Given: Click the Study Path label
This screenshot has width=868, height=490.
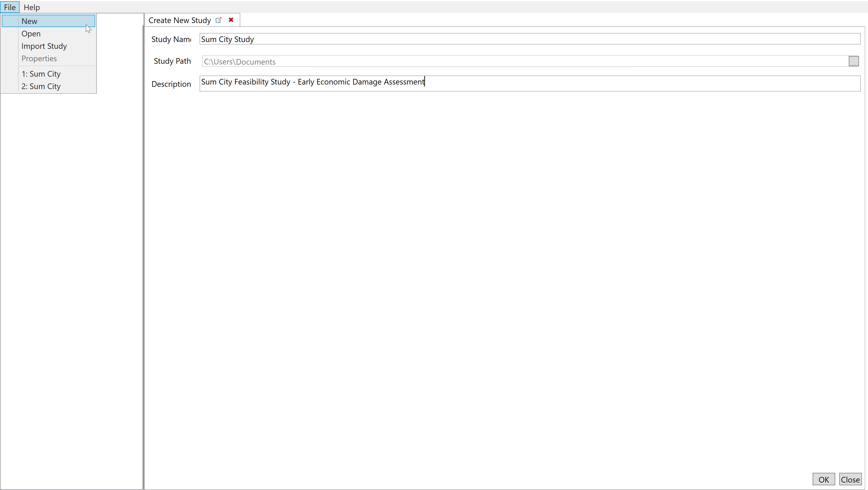Looking at the screenshot, I should click(x=172, y=61).
